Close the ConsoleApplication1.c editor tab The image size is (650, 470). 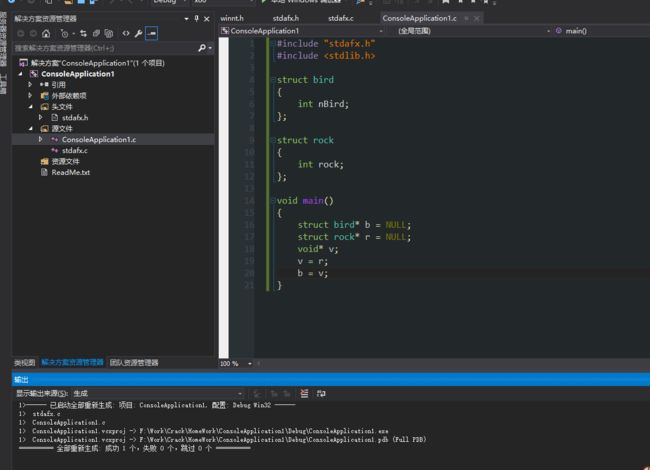click(477, 19)
